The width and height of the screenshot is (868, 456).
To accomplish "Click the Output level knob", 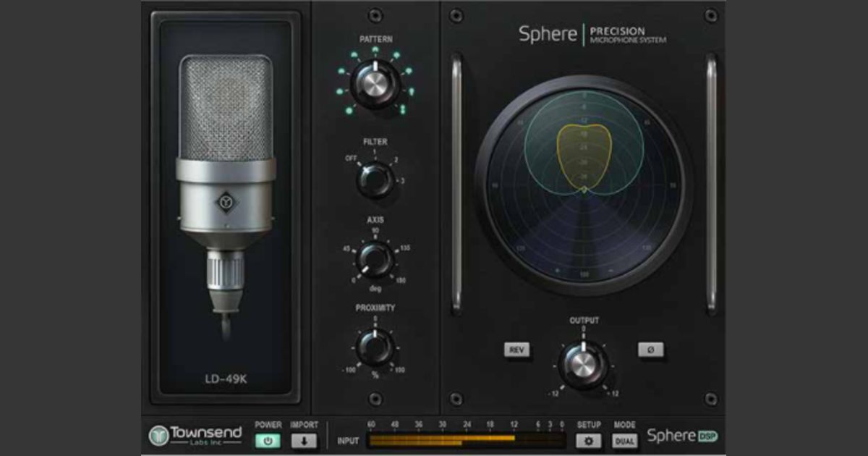I will tap(583, 365).
